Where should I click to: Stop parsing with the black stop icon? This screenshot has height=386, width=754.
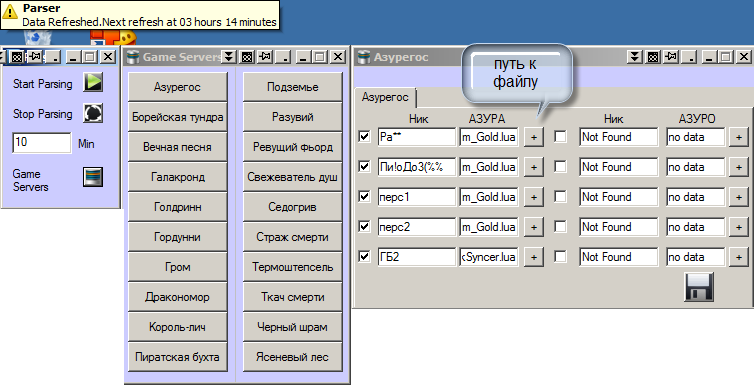tap(93, 113)
